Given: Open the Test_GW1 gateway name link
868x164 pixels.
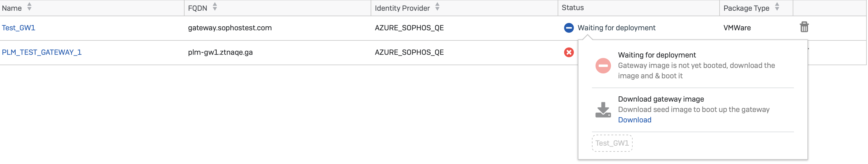Looking at the screenshot, I should [19, 28].
